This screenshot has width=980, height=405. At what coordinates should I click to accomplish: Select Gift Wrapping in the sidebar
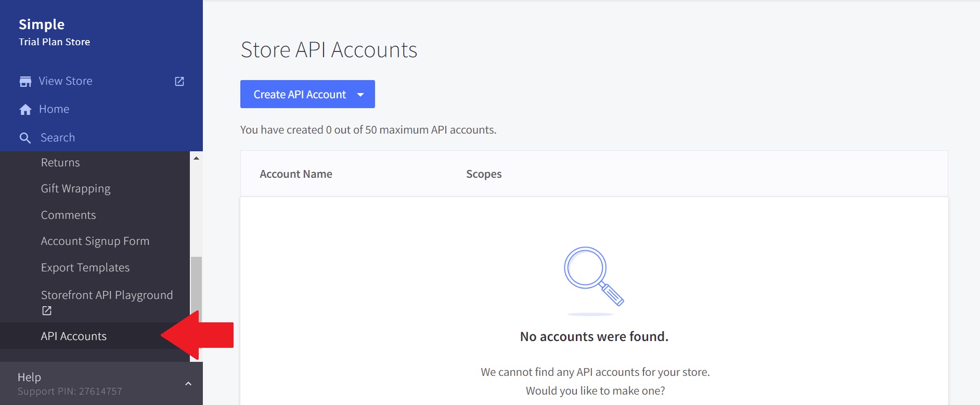tap(75, 189)
